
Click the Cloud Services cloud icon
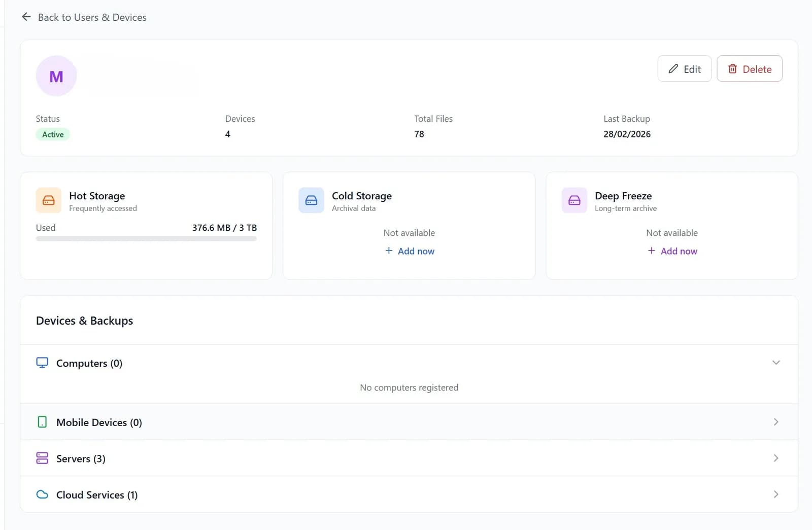coord(42,494)
